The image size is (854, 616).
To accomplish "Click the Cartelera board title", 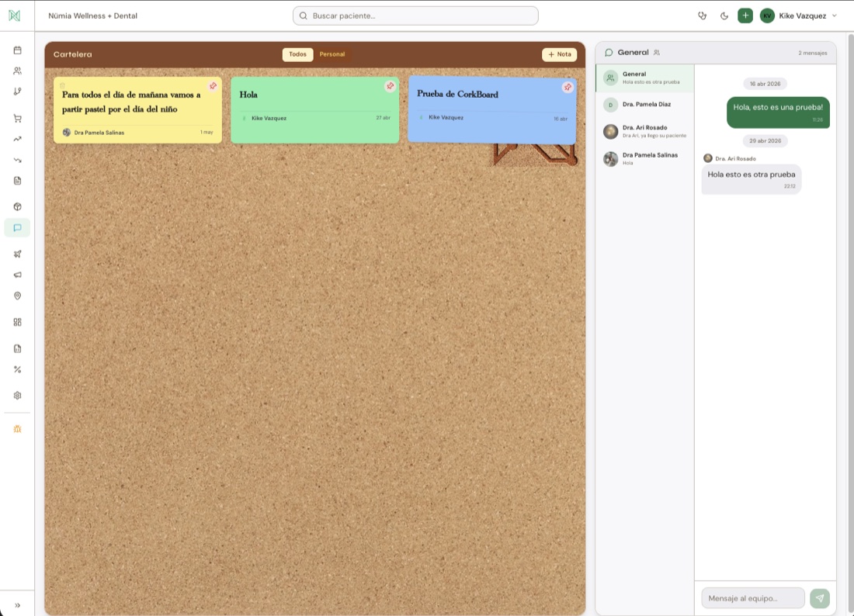I will [72, 54].
